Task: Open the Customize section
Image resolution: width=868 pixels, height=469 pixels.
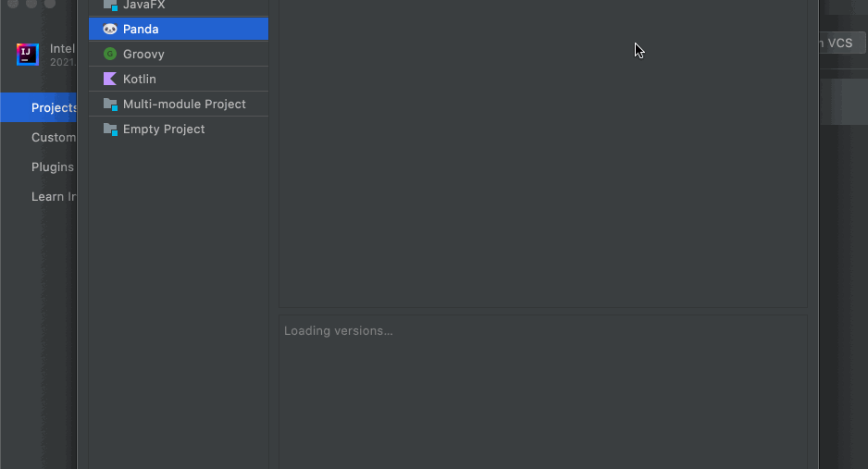Action: [x=54, y=138]
